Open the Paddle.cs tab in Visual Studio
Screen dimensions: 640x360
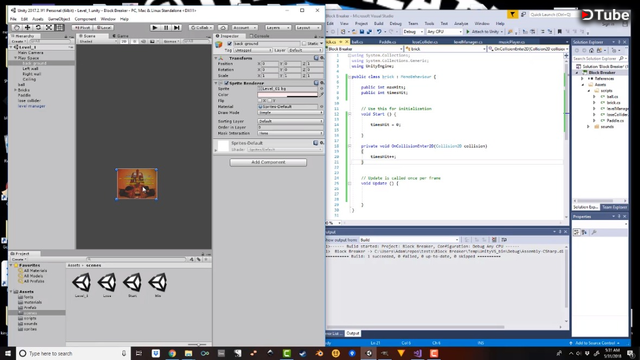click(x=387, y=42)
